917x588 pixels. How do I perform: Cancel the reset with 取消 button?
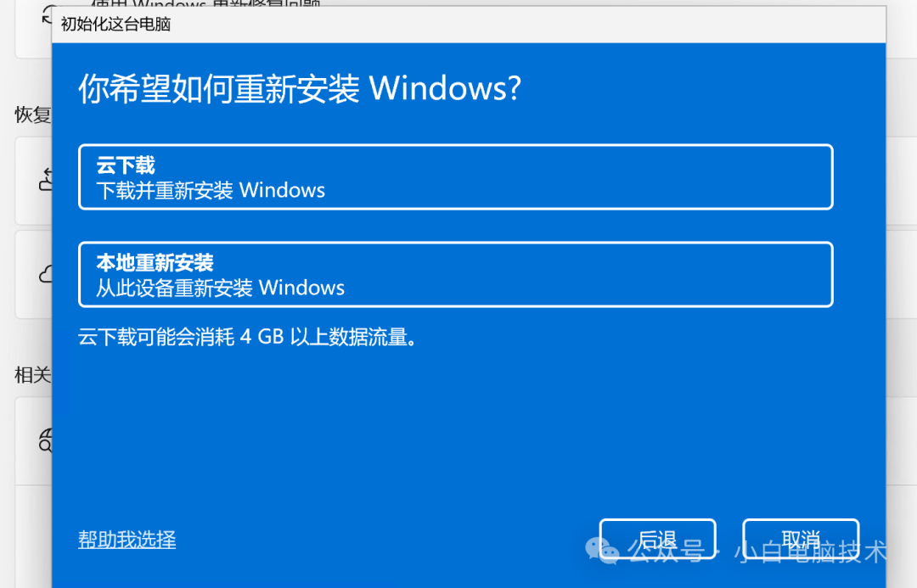point(801,538)
